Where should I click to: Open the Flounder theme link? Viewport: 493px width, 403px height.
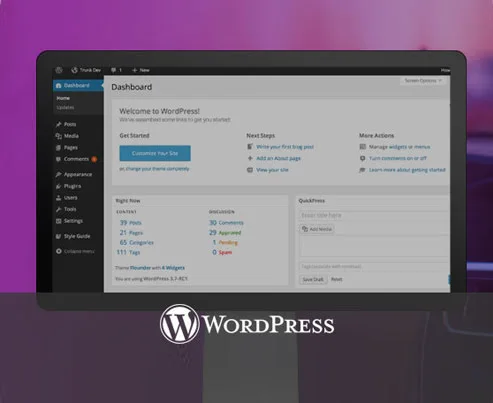tap(140, 268)
